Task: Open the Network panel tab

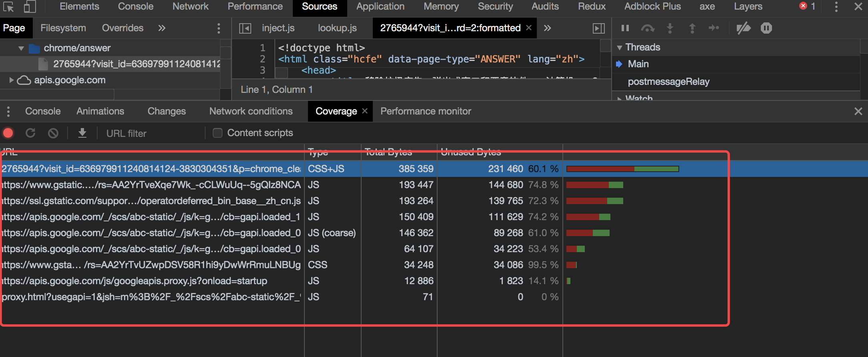Action: 190,6
